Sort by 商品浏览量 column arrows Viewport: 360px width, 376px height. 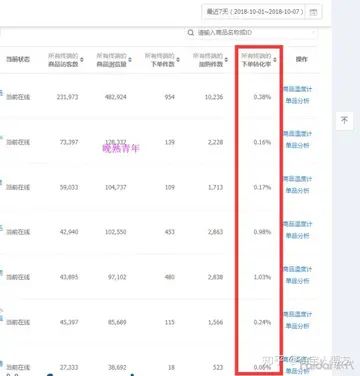click(130, 60)
